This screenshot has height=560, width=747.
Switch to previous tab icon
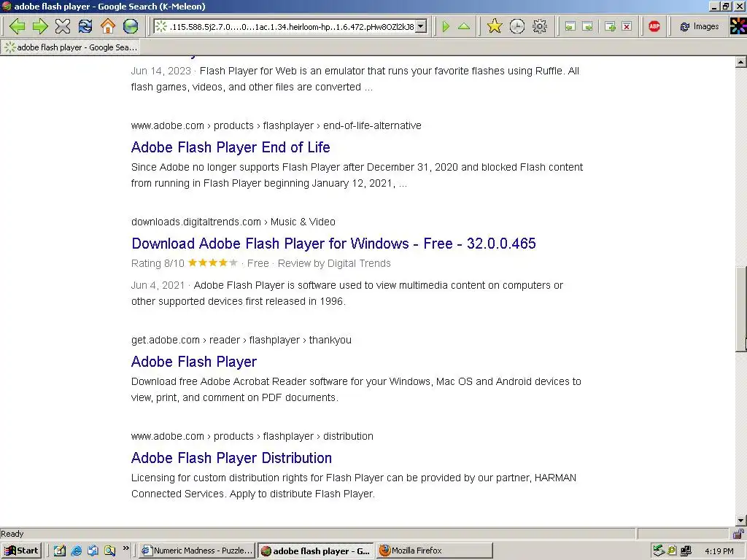[570, 27]
